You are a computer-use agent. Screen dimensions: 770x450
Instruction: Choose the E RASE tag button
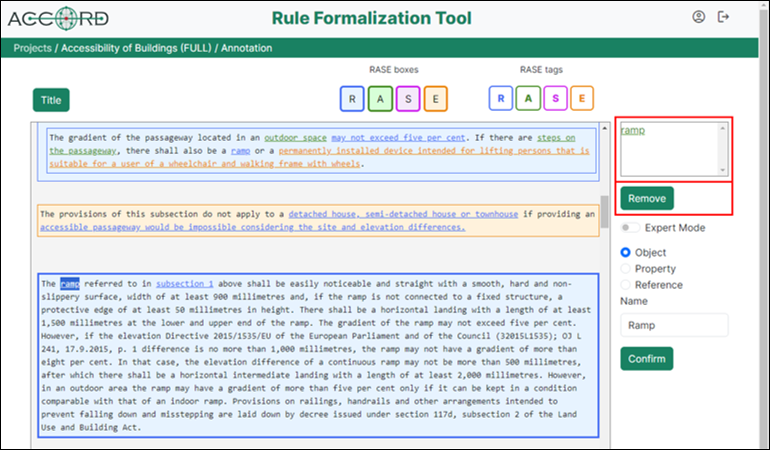[582, 98]
